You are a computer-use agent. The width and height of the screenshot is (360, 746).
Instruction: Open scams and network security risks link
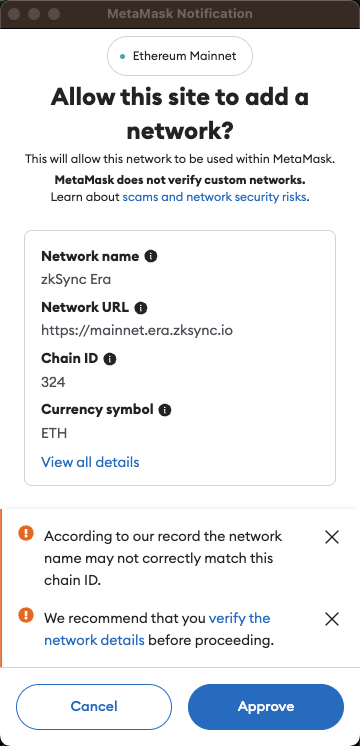(214, 196)
